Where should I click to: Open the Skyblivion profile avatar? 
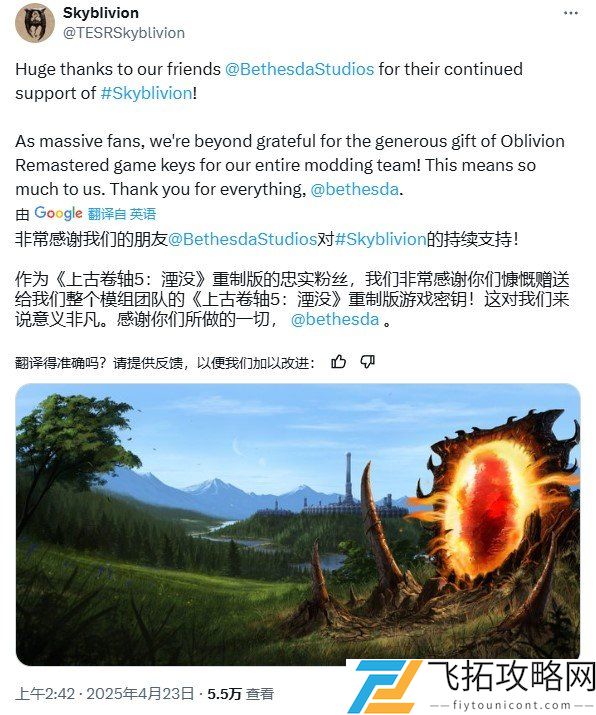pyautogui.click(x=35, y=23)
